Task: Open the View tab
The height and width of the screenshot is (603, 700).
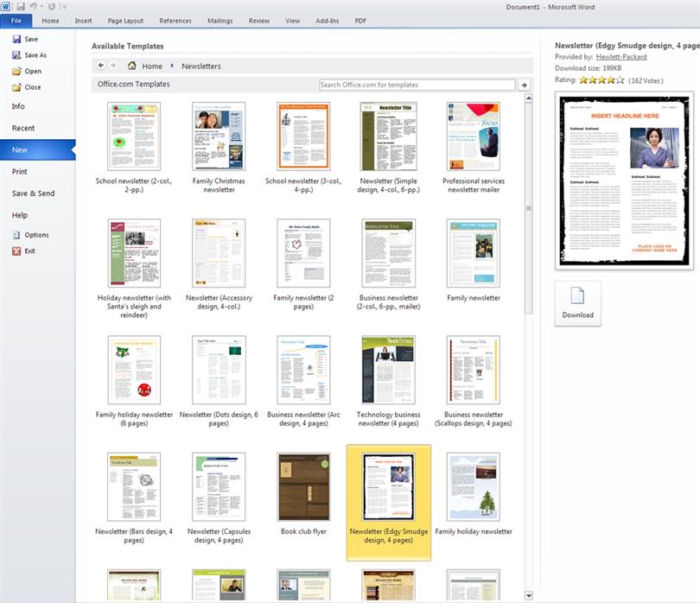Action: click(x=293, y=21)
